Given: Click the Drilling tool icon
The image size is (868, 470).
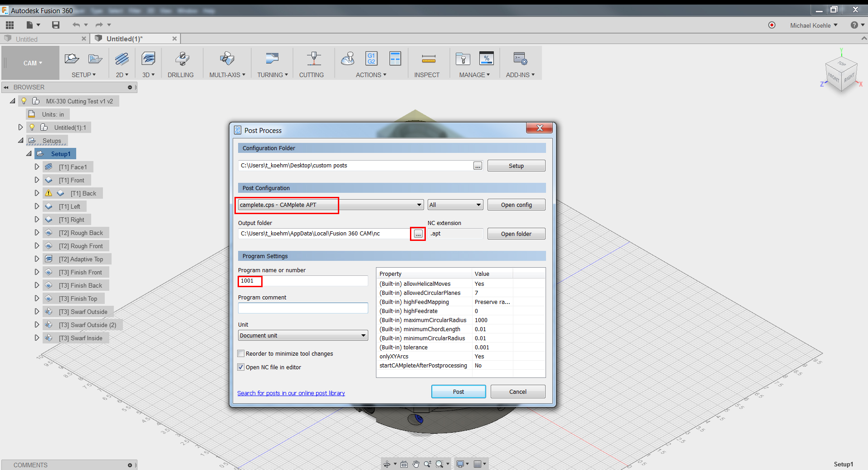Looking at the screenshot, I should [182, 59].
